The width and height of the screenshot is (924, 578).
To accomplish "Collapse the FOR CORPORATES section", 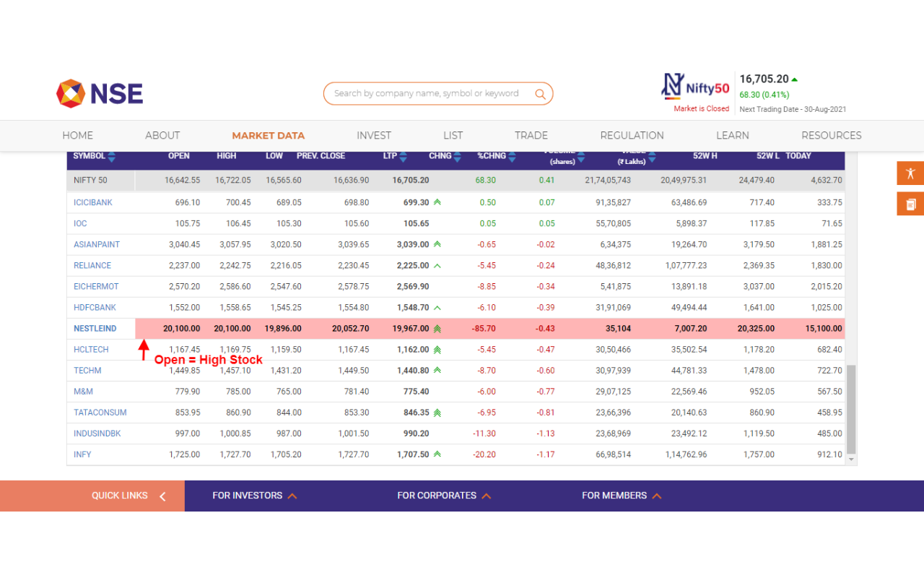I will pos(487,496).
